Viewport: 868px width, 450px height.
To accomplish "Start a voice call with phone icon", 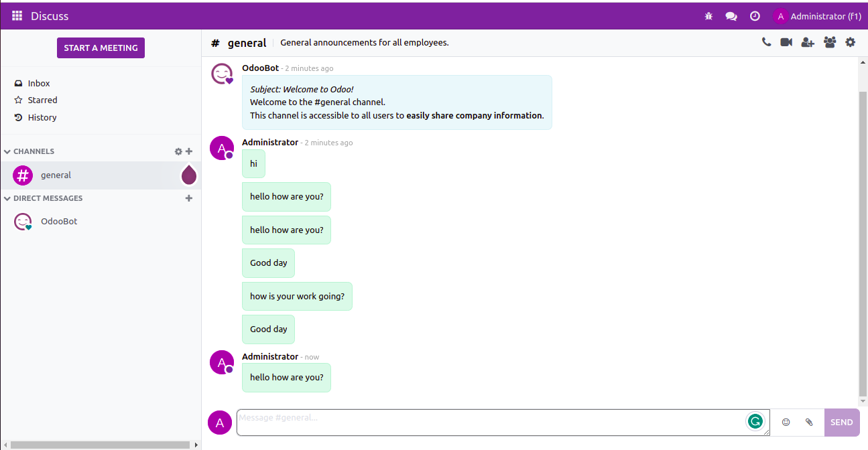I will 766,42.
